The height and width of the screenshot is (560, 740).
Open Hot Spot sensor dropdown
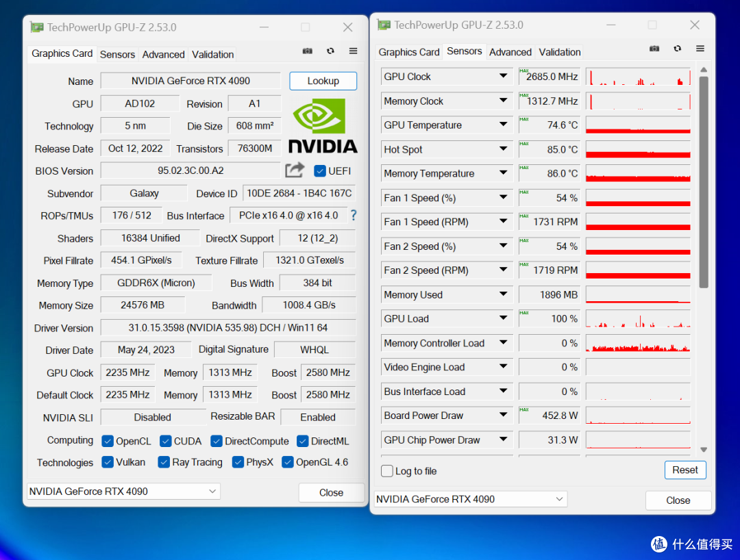click(x=503, y=149)
